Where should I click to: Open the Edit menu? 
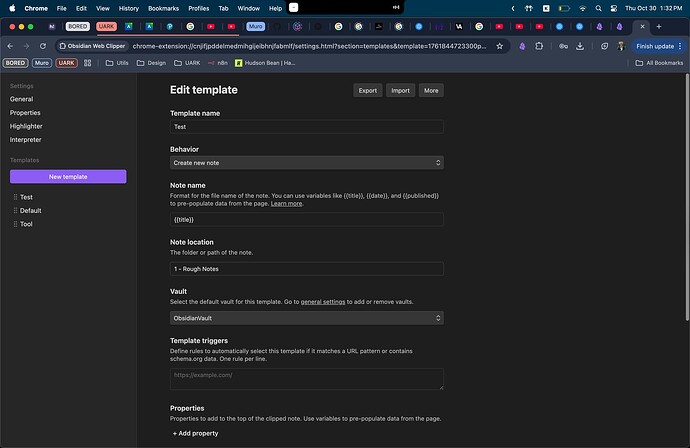tap(81, 8)
